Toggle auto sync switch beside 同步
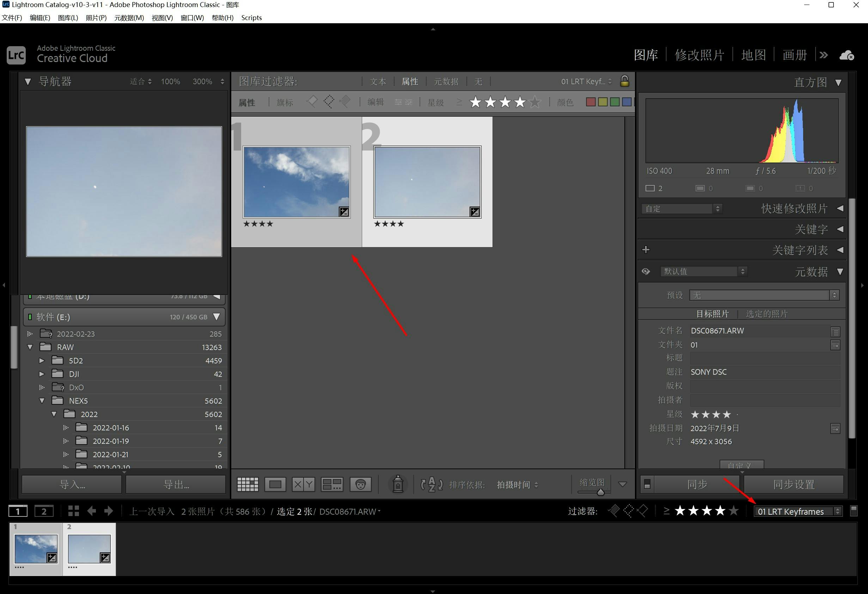 click(647, 484)
